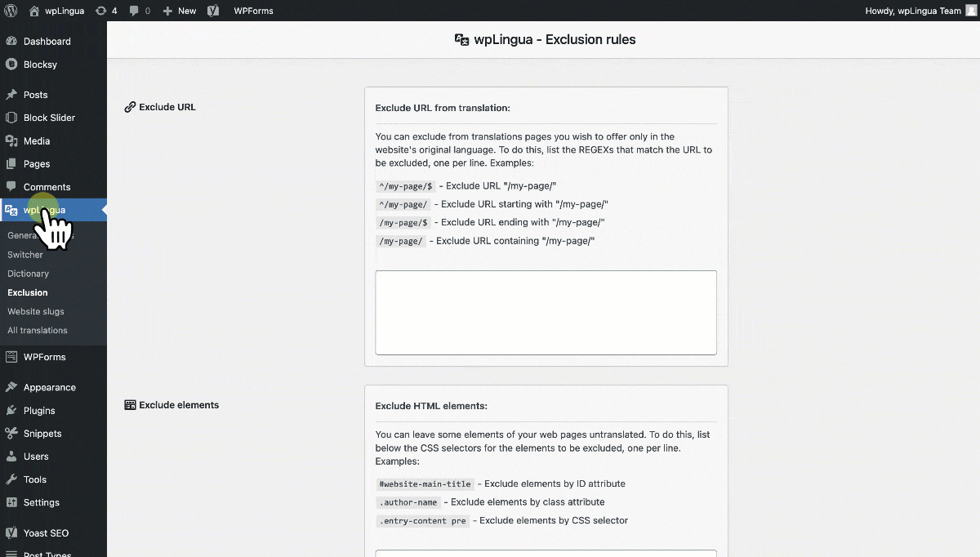Open the Howdy, wpLingua Team account menu
This screenshot has width=980, height=557.
[x=913, y=11]
